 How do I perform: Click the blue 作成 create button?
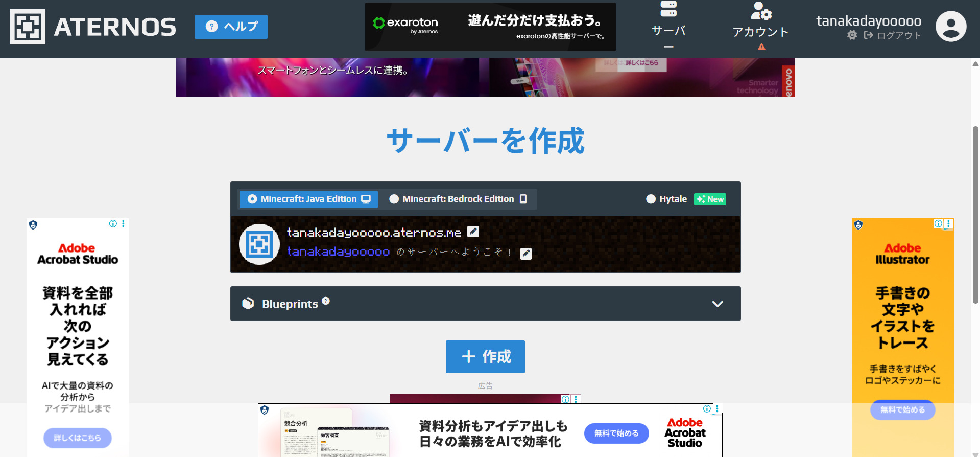tap(485, 357)
